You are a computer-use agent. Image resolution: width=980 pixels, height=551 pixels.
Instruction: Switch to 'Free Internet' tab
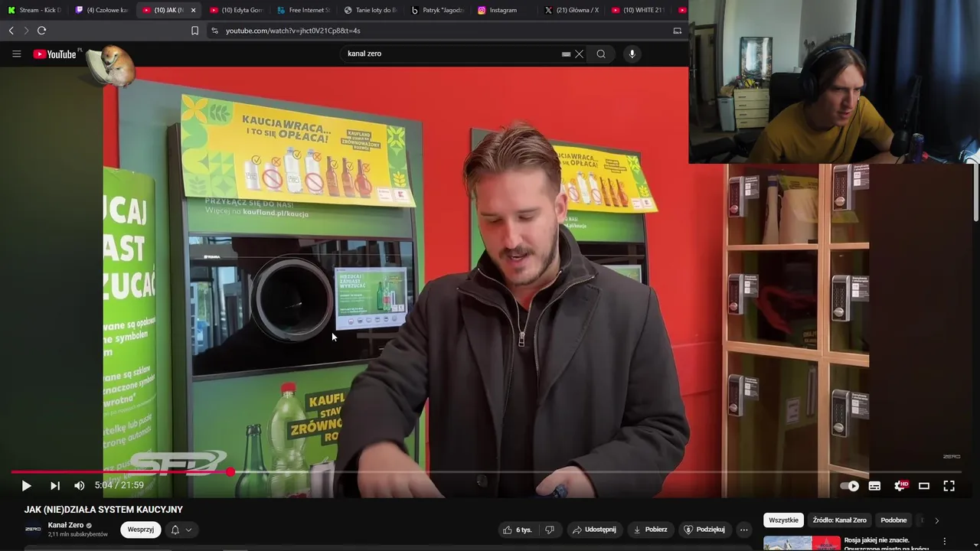(304, 10)
